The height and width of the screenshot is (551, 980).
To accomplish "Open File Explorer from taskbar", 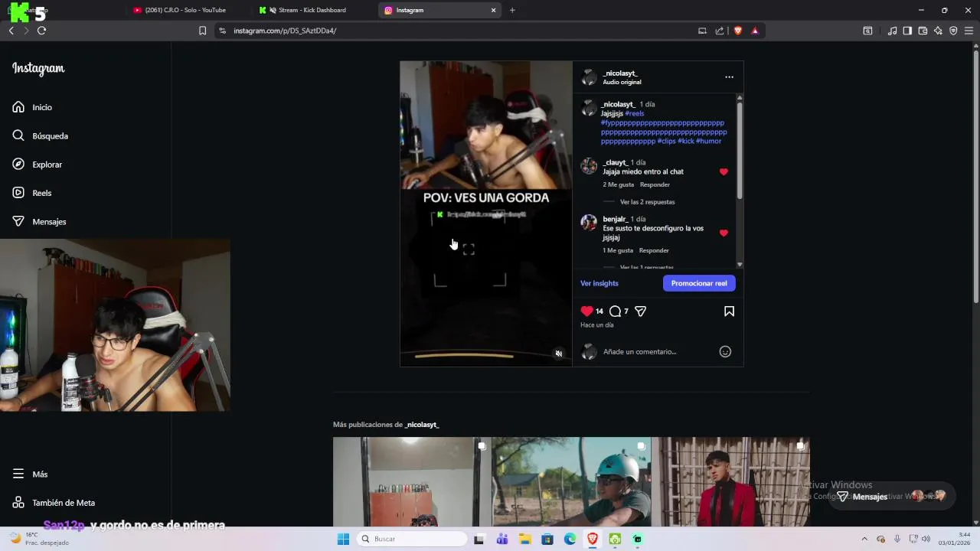I will click(525, 539).
